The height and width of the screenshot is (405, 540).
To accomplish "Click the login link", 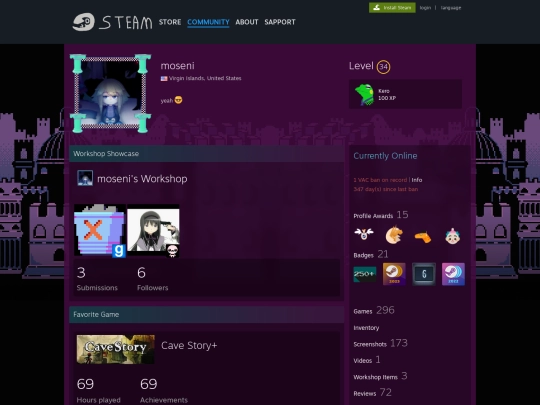I will (425, 8).
